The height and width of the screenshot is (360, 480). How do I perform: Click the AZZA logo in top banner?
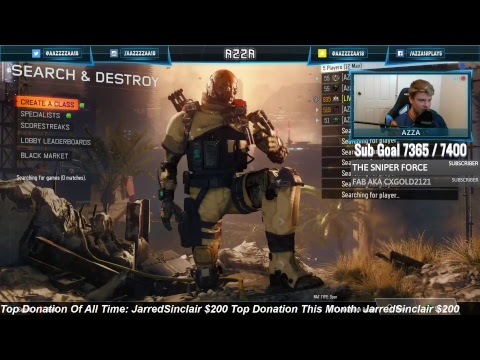[x=240, y=54]
